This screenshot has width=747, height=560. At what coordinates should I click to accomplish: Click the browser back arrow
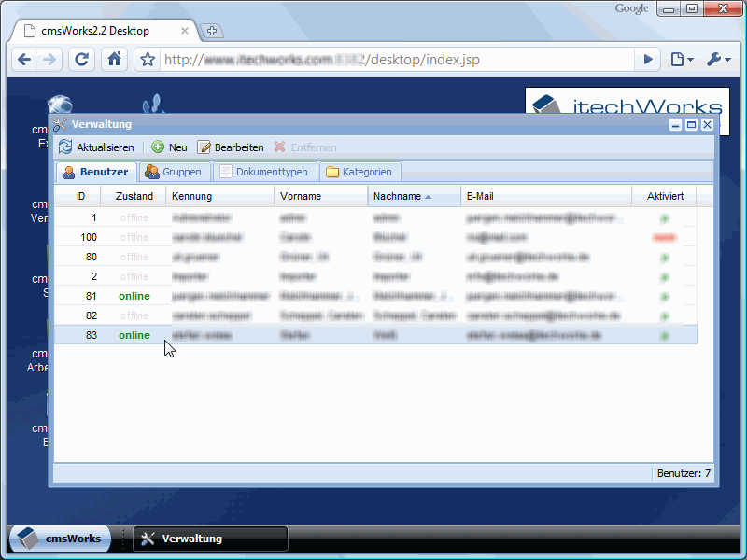point(24,60)
